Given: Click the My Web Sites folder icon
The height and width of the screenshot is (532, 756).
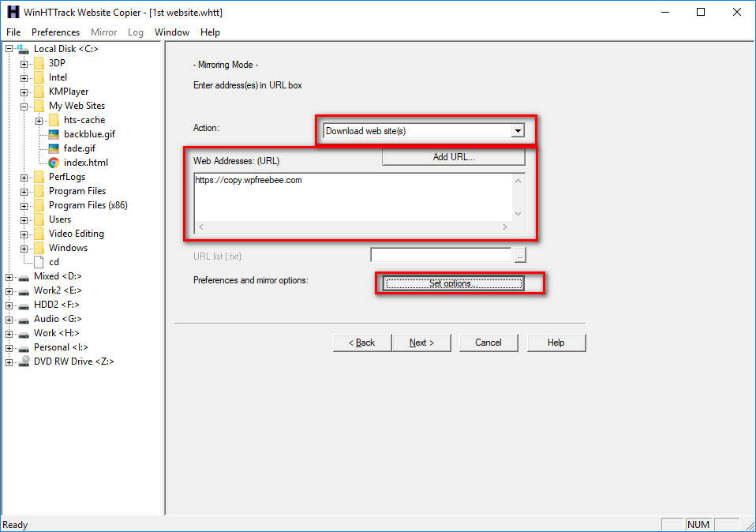Looking at the screenshot, I should point(39,106).
